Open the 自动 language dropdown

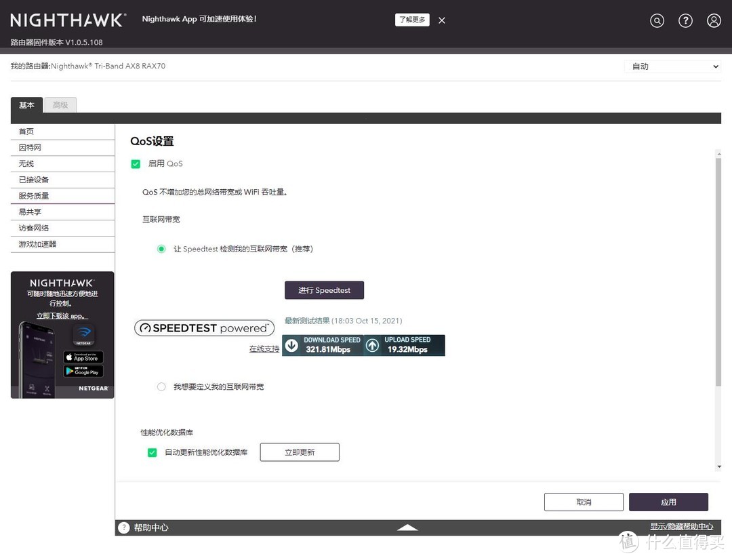[x=672, y=66]
